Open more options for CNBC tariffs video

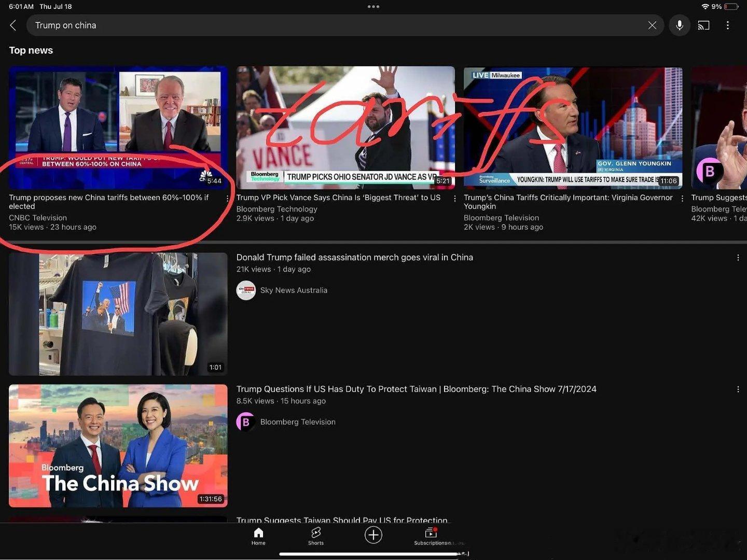pos(227,199)
